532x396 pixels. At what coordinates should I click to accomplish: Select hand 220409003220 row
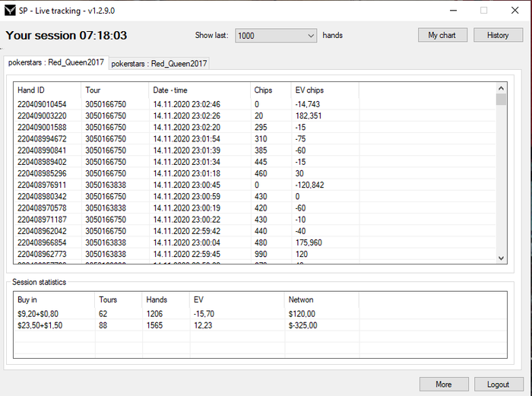click(255, 116)
